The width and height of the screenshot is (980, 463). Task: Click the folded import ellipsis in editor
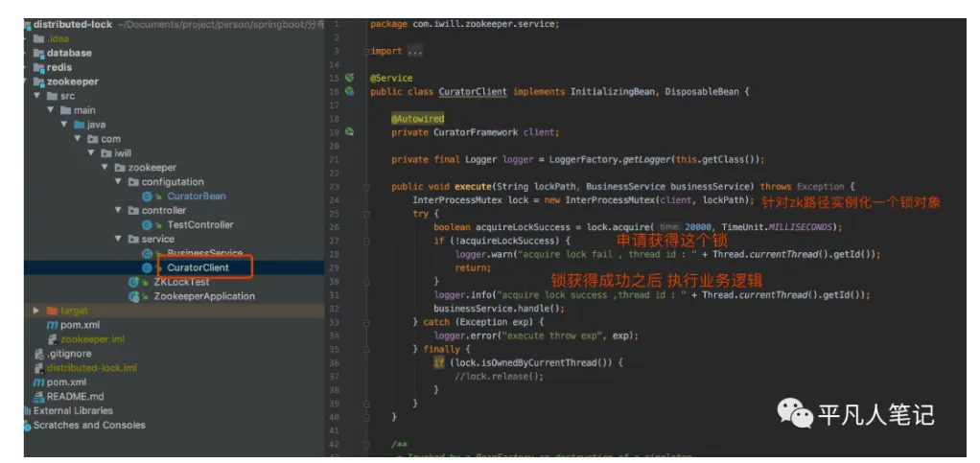pyautogui.click(x=415, y=51)
